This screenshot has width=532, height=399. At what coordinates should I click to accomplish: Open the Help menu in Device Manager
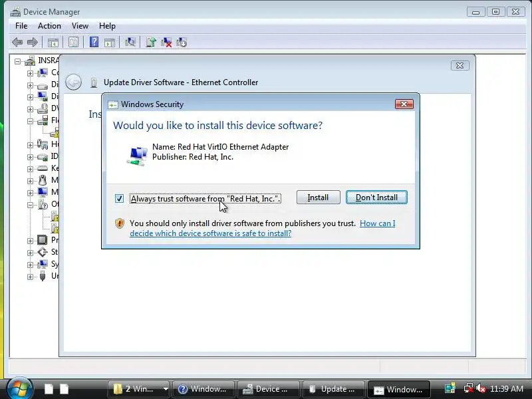(107, 26)
